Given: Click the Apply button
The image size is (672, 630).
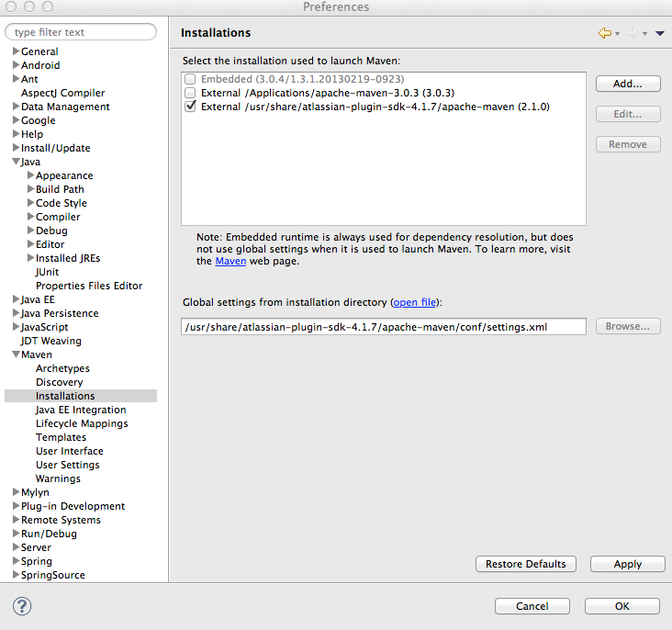Looking at the screenshot, I should tap(628, 564).
